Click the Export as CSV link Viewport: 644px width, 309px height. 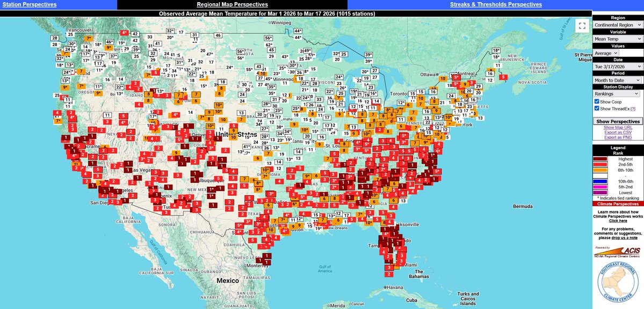click(618, 133)
